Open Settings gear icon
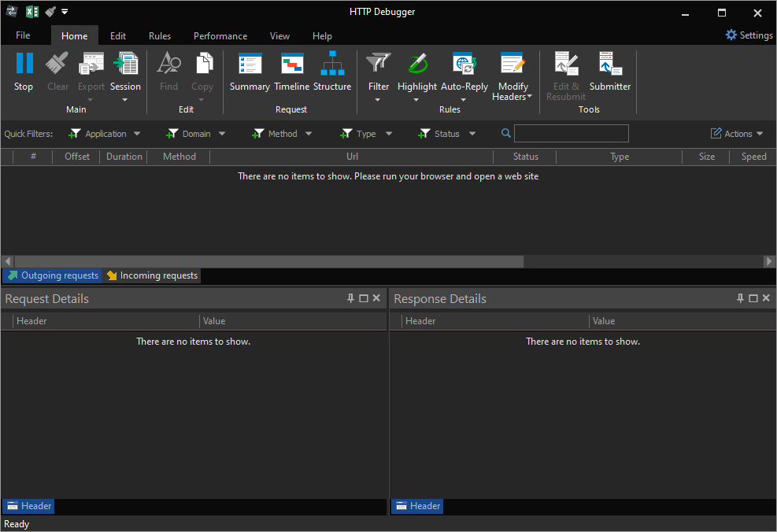 (x=731, y=35)
